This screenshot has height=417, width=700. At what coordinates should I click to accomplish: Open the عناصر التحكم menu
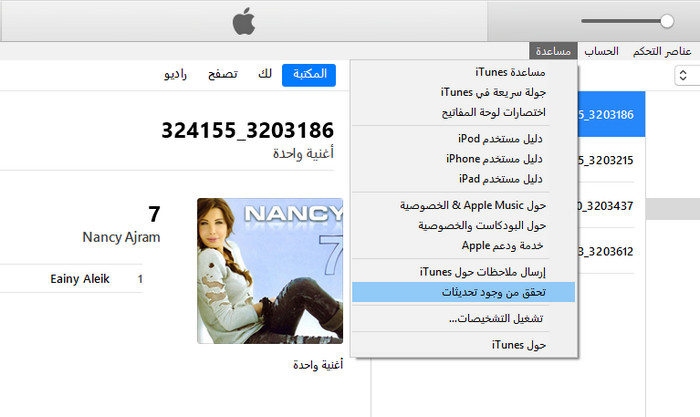(x=662, y=51)
